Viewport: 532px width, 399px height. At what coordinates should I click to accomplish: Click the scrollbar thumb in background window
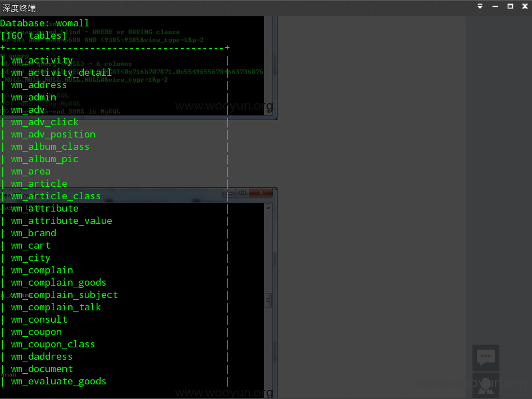click(268, 300)
